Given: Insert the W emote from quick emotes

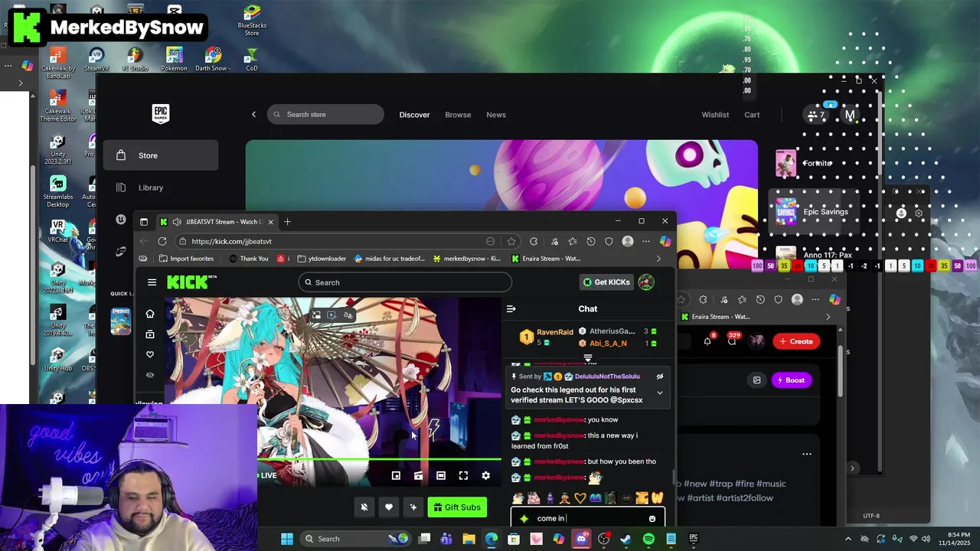Looking at the screenshot, I should pyautogui.click(x=657, y=498).
